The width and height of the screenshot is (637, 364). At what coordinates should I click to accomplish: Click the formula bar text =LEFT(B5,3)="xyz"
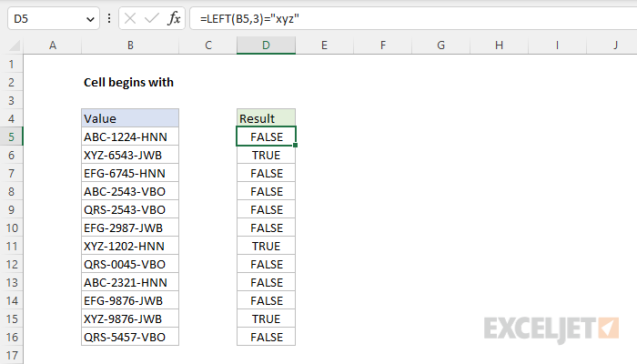(249, 19)
